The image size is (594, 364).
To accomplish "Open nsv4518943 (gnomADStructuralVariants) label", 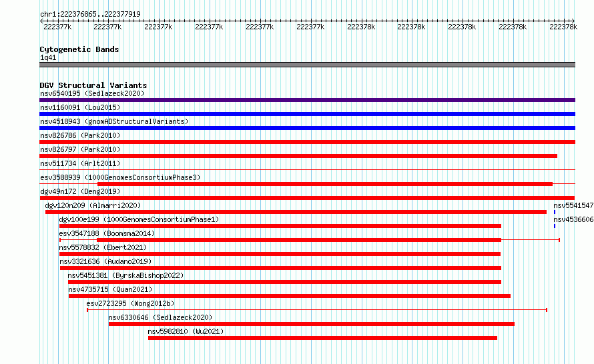I will 114,121.
